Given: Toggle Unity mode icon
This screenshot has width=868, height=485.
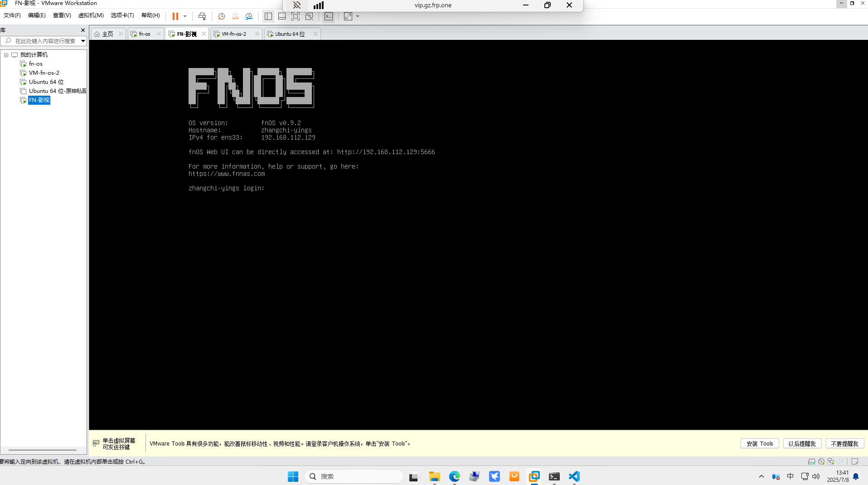Looking at the screenshot, I should pos(309,16).
